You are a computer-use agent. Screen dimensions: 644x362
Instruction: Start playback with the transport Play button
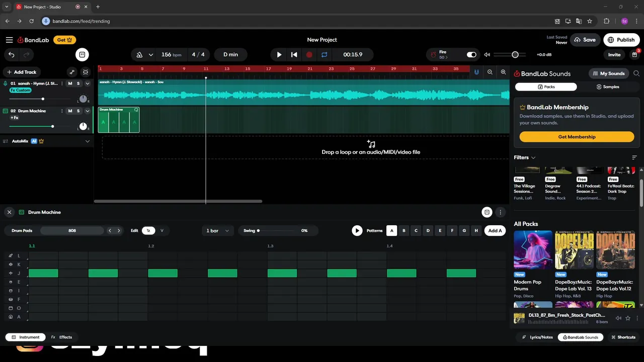point(279,54)
